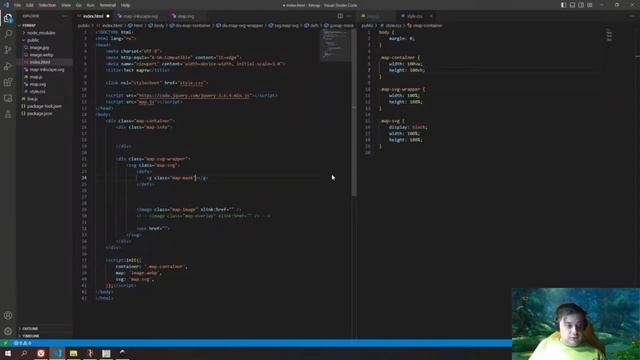Image resolution: width=640 pixels, height=360 pixels.
Task: Expand the Timeline section
Action: pyautogui.click(x=31, y=336)
